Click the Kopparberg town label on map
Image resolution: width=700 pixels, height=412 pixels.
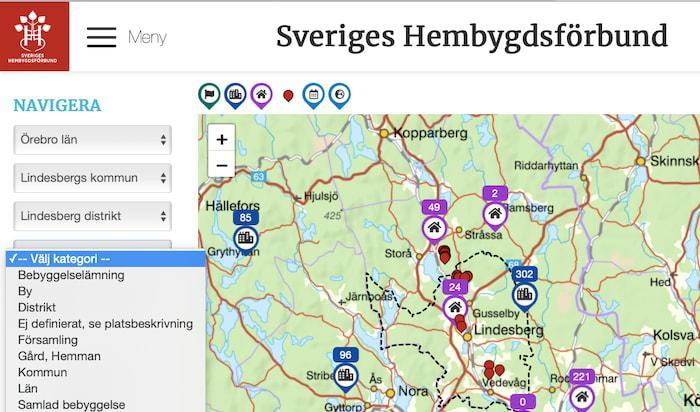tap(430, 133)
